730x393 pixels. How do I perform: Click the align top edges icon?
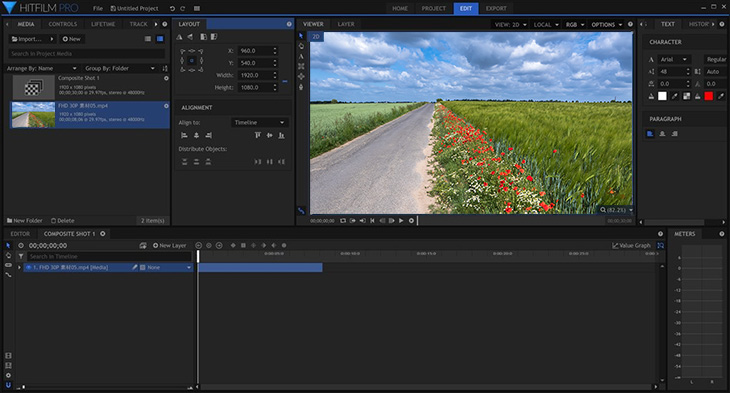point(257,135)
